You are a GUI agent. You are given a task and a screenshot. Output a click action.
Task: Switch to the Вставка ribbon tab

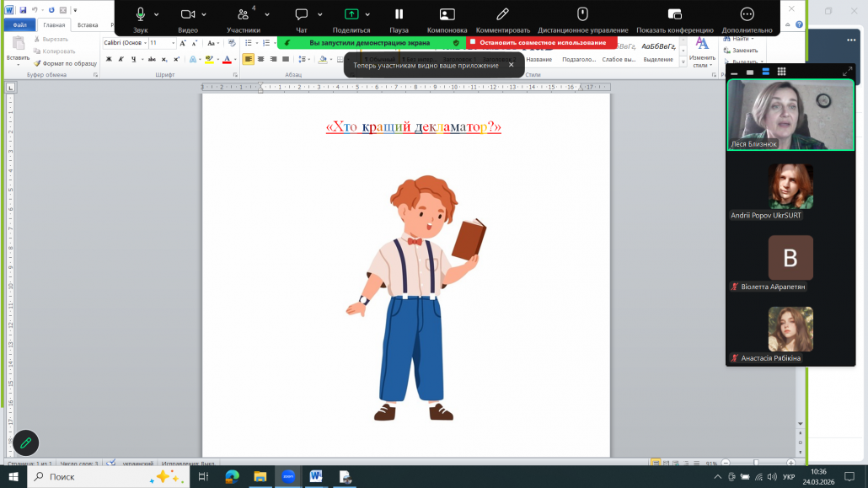[88, 25]
